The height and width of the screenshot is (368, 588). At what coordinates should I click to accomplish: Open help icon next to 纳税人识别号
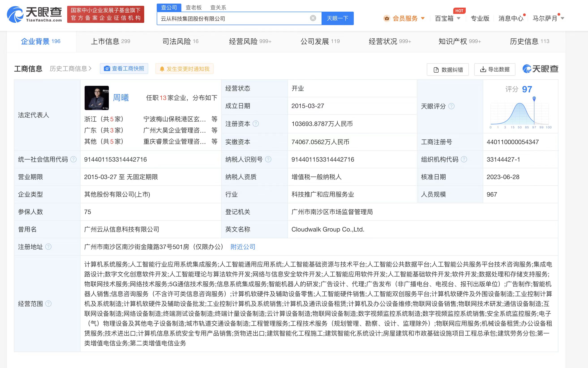point(268,159)
